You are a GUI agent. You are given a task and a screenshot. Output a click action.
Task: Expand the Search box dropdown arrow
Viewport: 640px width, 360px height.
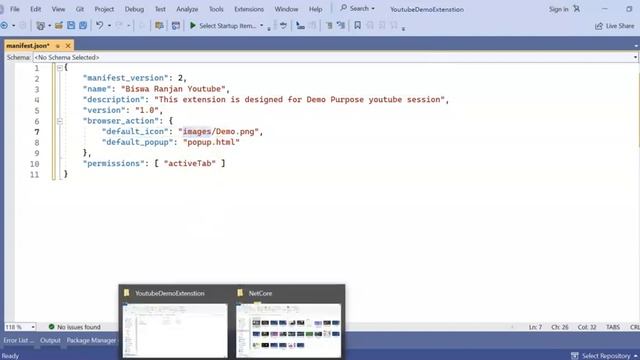pos(373,9)
